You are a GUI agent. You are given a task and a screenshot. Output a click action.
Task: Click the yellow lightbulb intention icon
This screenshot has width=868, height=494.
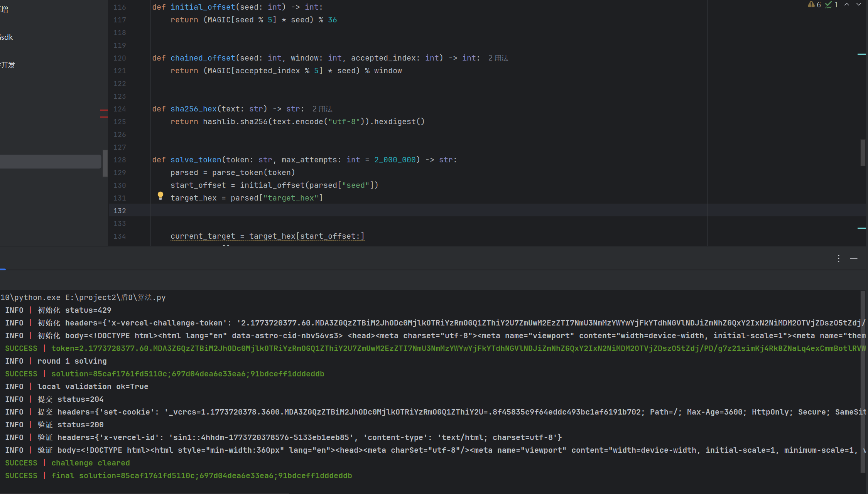click(x=160, y=196)
